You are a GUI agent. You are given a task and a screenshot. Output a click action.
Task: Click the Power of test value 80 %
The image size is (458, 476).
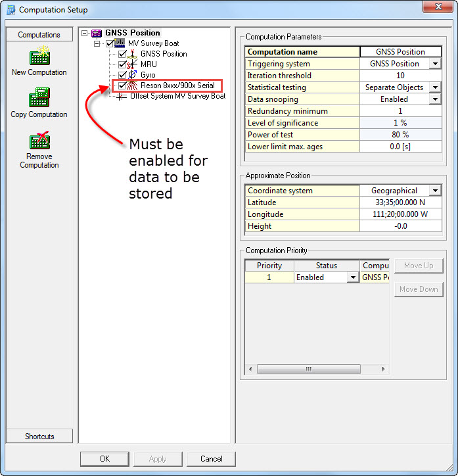coord(400,135)
